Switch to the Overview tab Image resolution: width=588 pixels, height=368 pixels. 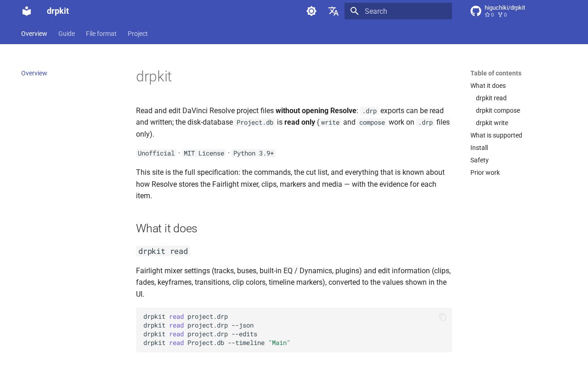[34, 34]
